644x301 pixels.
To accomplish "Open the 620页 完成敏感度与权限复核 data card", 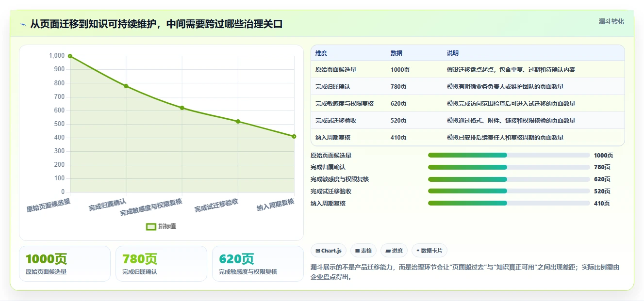I will coord(258,264).
